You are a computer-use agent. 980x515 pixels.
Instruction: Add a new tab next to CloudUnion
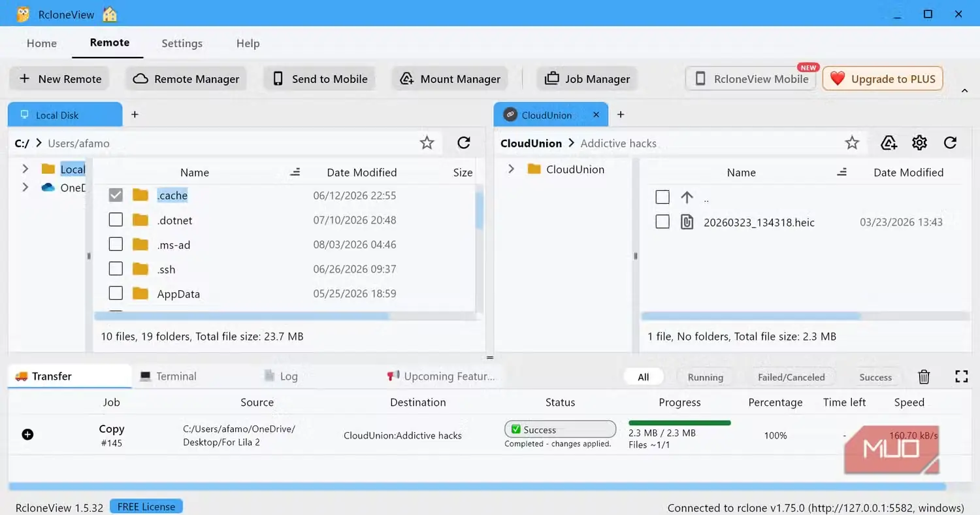click(621, 114)
